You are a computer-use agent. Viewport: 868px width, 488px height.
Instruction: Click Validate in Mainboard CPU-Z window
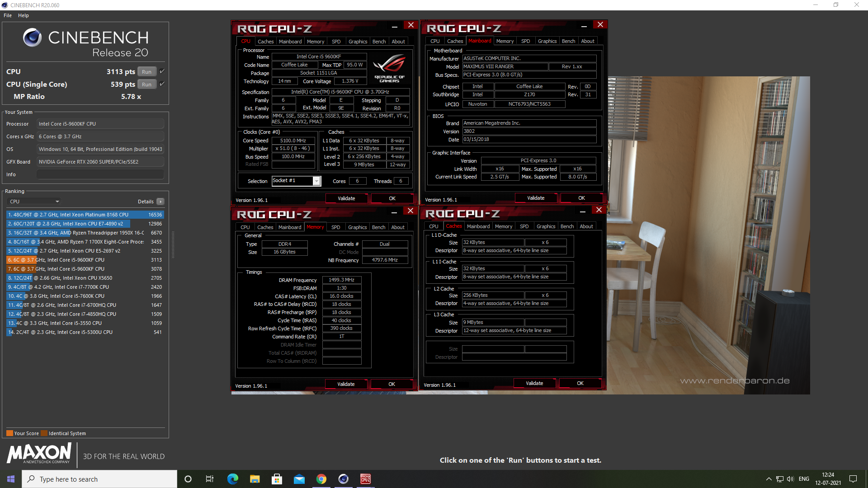536,198
